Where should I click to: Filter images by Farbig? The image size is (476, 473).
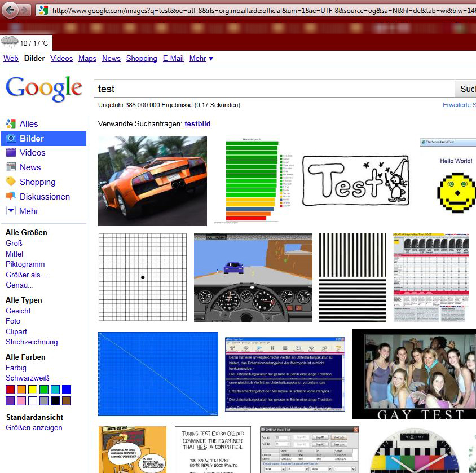tap(16, 368)
